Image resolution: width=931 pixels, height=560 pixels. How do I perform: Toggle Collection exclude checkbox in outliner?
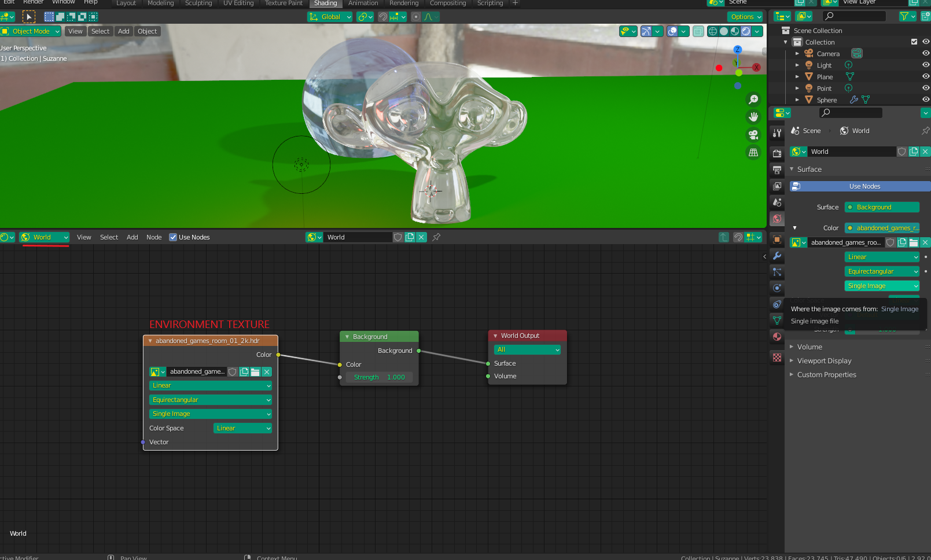[914, 42]
